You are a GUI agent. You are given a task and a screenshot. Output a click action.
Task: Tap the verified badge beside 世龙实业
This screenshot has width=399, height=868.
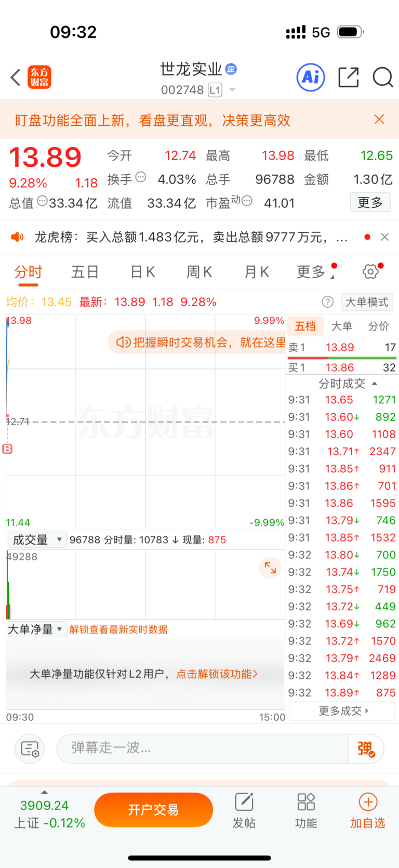(x=231, y=69)
